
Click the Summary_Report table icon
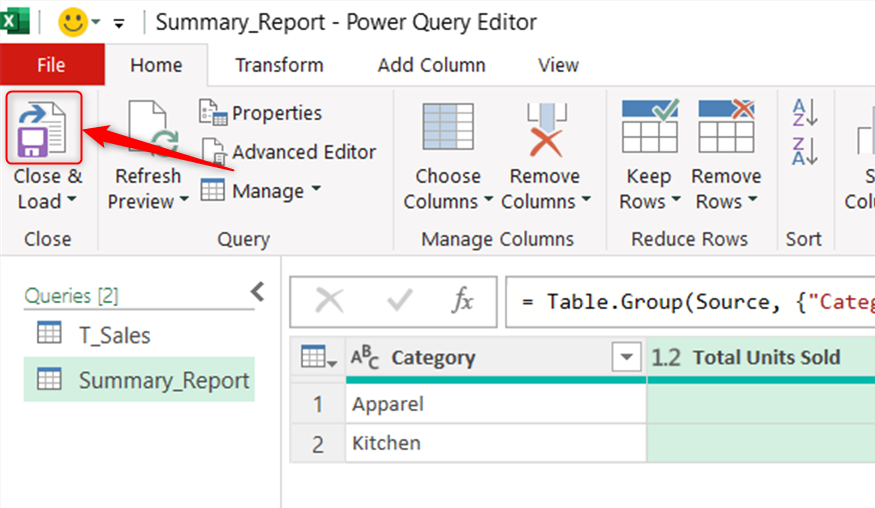pos(49,378)
